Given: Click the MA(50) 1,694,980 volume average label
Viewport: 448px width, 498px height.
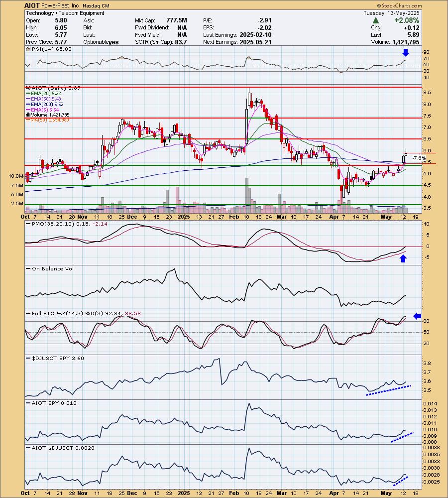Looking at the screenshot, I should pyautogui.click(x=50, y=120).
